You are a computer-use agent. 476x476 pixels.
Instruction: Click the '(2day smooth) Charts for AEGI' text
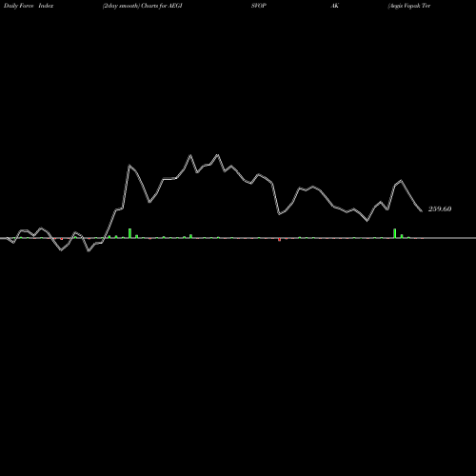(x=142, y=6)
